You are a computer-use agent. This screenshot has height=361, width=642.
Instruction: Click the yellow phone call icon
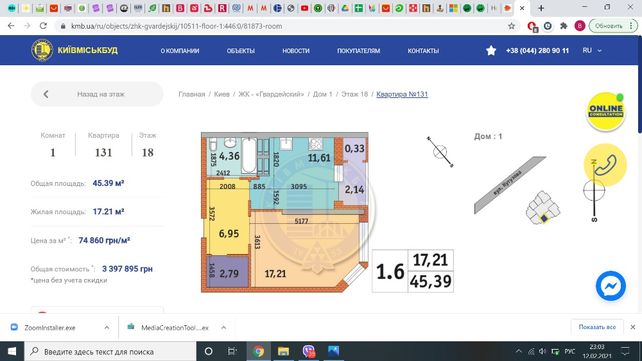(605, 165)
